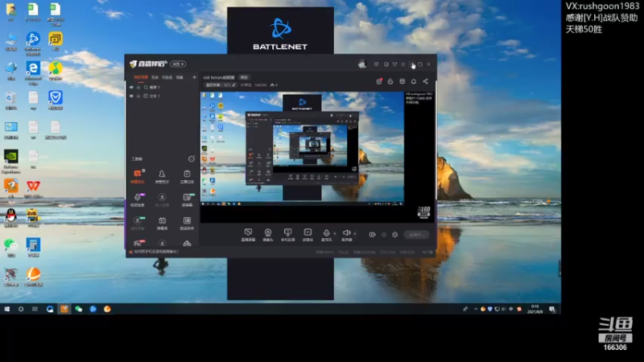Open the mode pill next to app logo
Image resolution: width=644 pixels, height=362 pixels.
tap(178, 64)
